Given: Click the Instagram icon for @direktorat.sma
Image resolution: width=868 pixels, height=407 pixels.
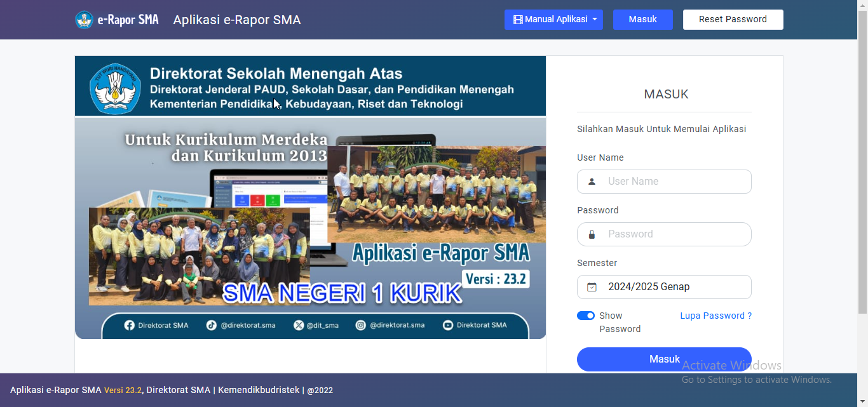Looking at the screenshot, I should coord(360,325).
